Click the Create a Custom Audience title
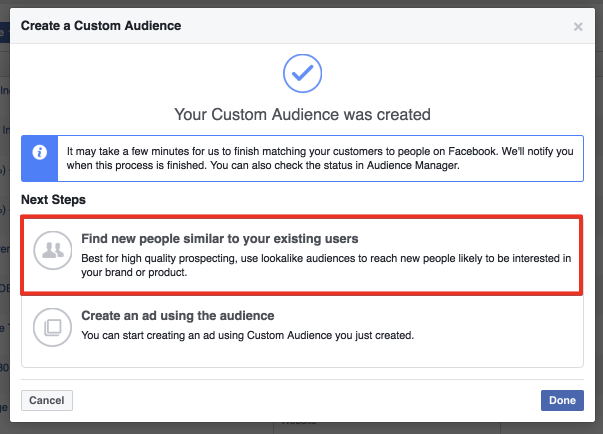 pos(101,26)
